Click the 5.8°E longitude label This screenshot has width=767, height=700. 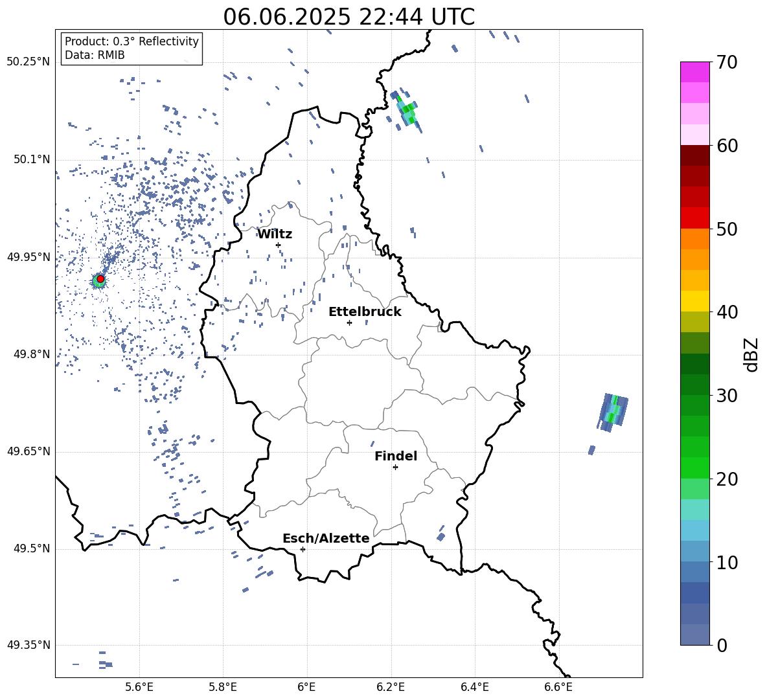223,687
